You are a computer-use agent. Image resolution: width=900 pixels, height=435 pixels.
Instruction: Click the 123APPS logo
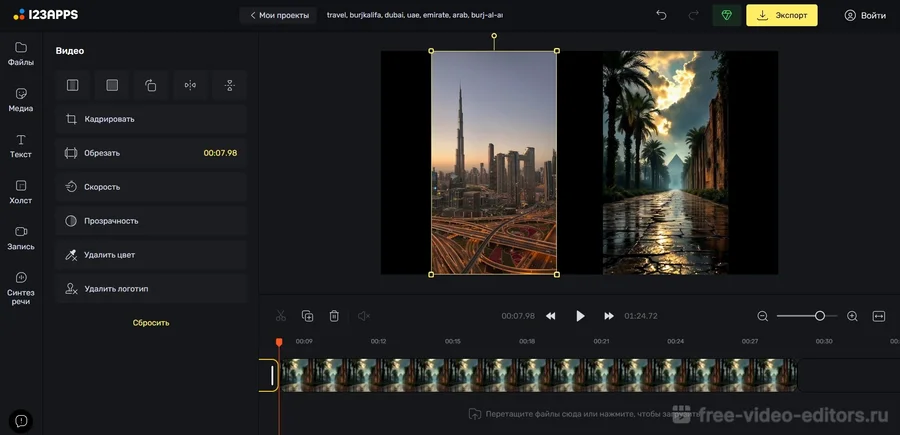click(45, 15)
